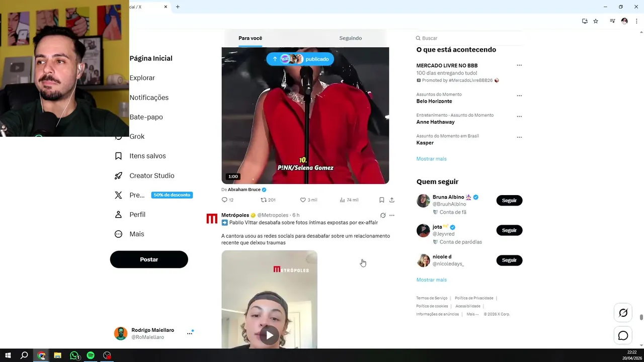The image size is (644, 362).
Task: Like the post with 3 mil likes
Action: click(x=303, y=200)
